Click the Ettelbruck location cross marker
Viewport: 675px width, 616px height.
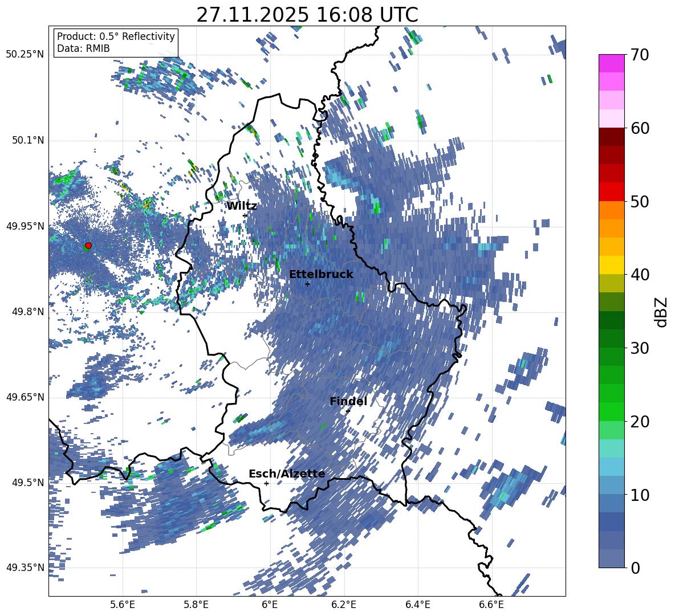[x=307, y=284]
